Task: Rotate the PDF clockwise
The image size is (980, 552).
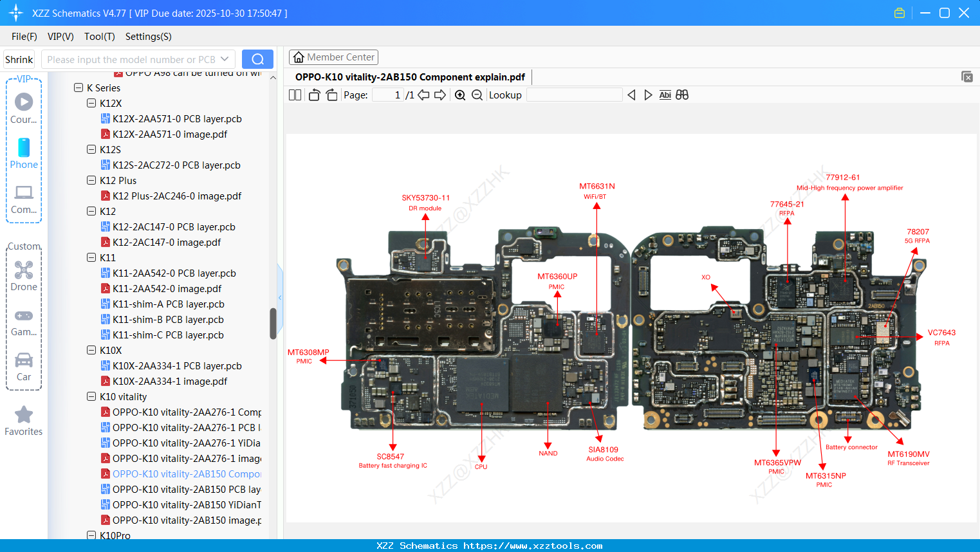Action: 331,95
